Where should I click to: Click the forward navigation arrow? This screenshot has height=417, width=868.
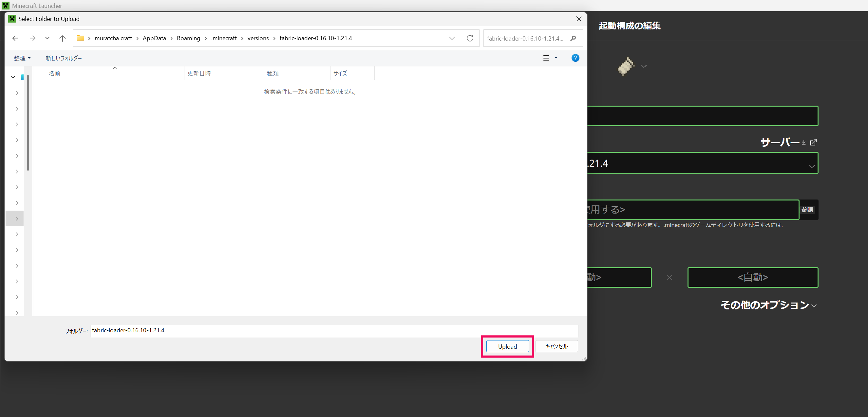pos(32,38)
